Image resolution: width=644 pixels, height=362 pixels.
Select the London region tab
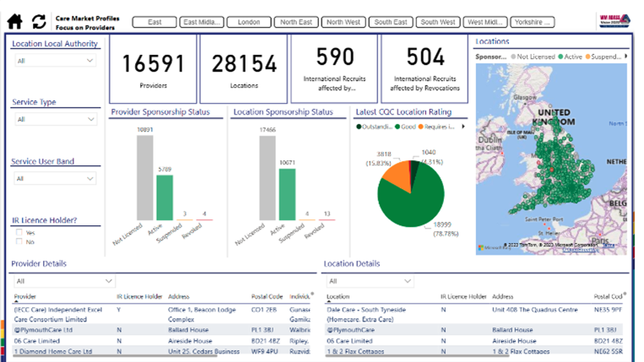point(249,22)
